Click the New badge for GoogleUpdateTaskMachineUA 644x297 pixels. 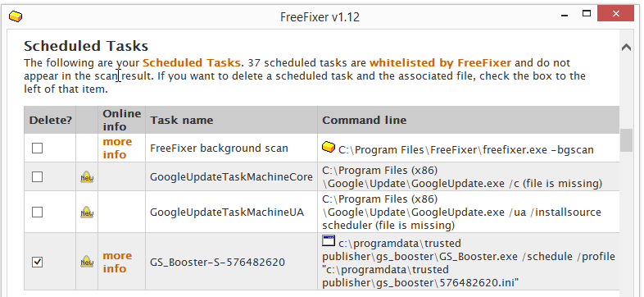click(x=87, y=212)
